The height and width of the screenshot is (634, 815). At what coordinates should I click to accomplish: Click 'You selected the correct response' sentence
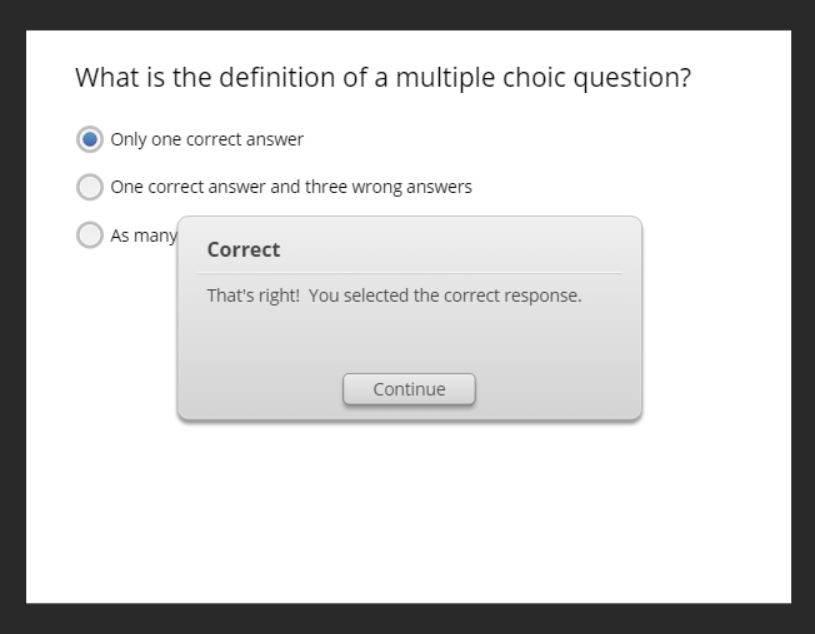coord(445,297)
